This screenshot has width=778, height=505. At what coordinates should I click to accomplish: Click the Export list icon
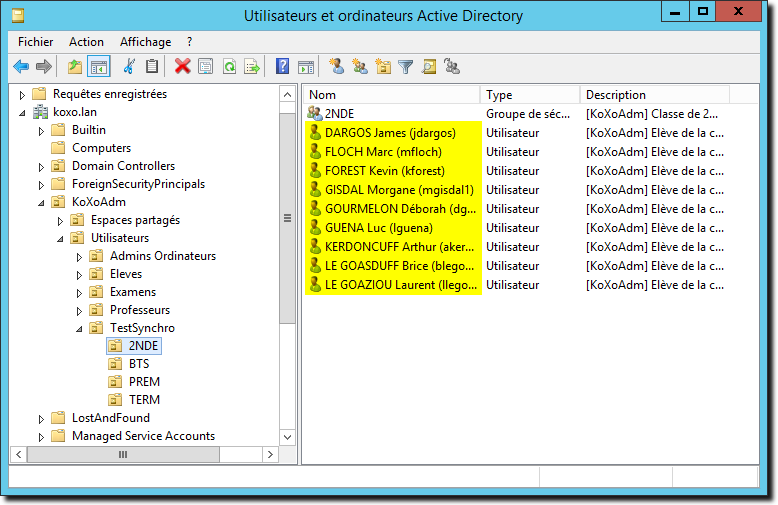[252, 66]
